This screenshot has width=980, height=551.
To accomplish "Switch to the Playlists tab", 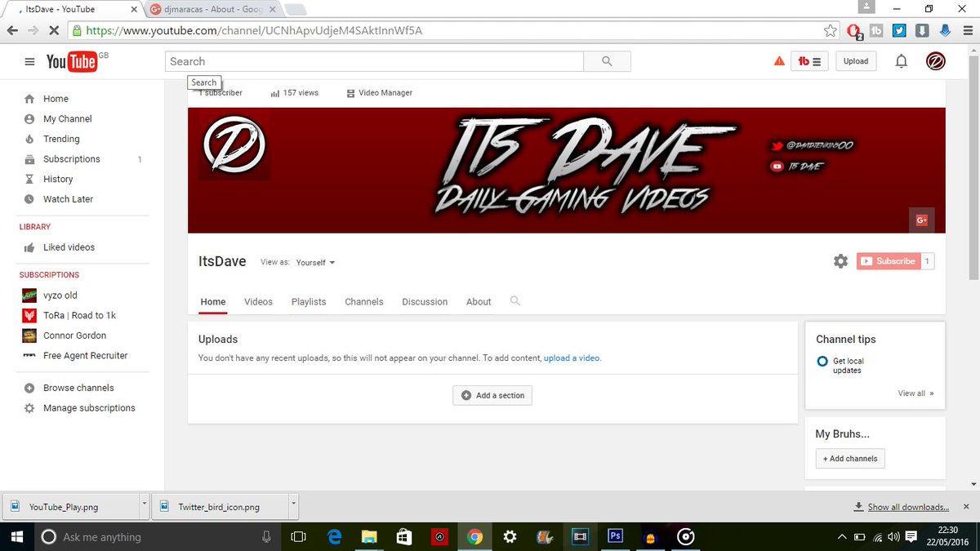I will [x=309, y=302].
